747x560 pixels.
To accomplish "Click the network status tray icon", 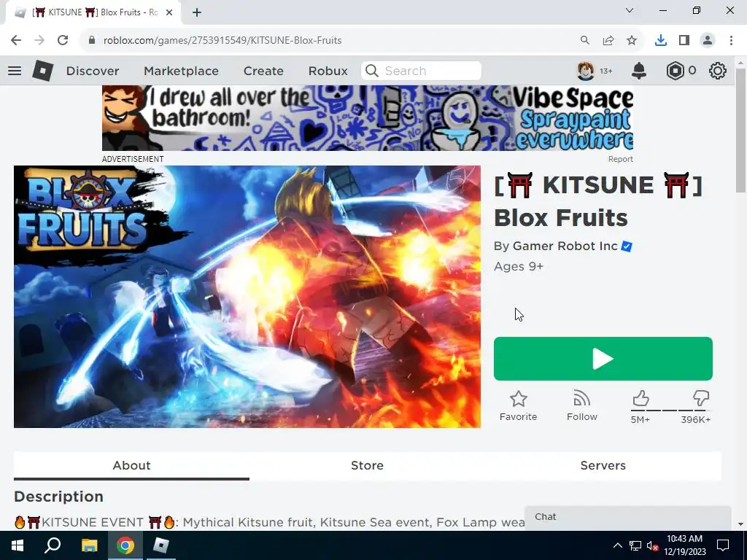I will 635,545.
